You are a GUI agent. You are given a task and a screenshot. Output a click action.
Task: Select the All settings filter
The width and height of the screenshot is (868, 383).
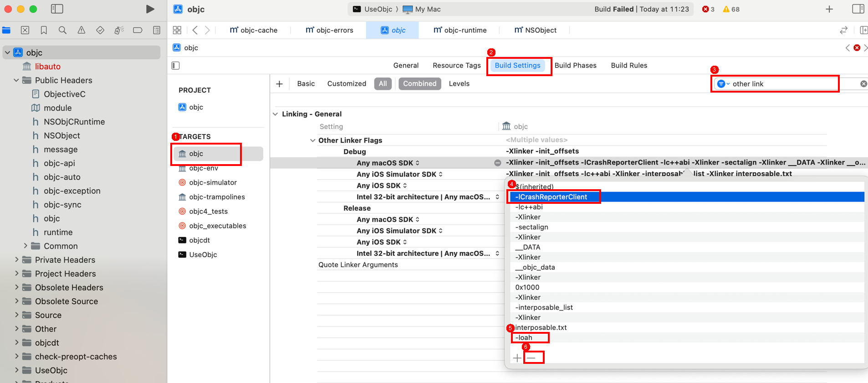[x=383, y=84]
